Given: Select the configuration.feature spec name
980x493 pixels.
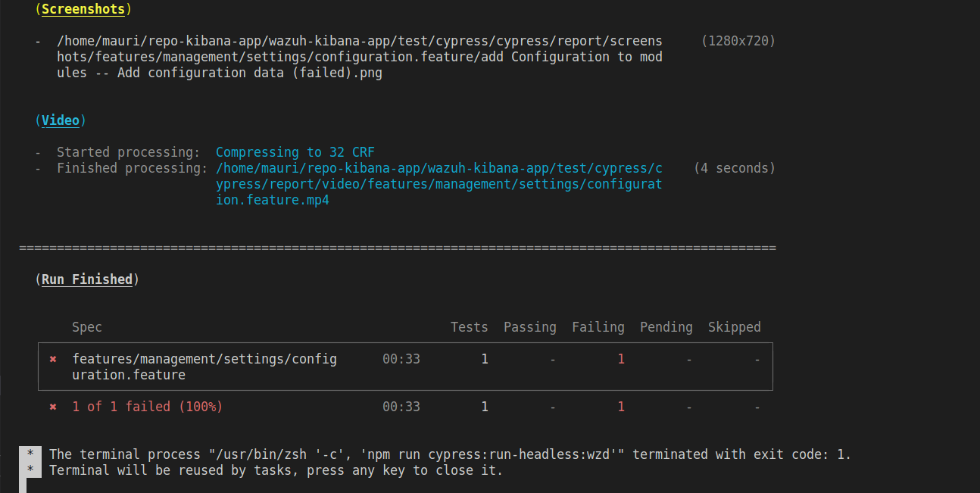Looking at the screenshot, I should [x=204, y=367].
